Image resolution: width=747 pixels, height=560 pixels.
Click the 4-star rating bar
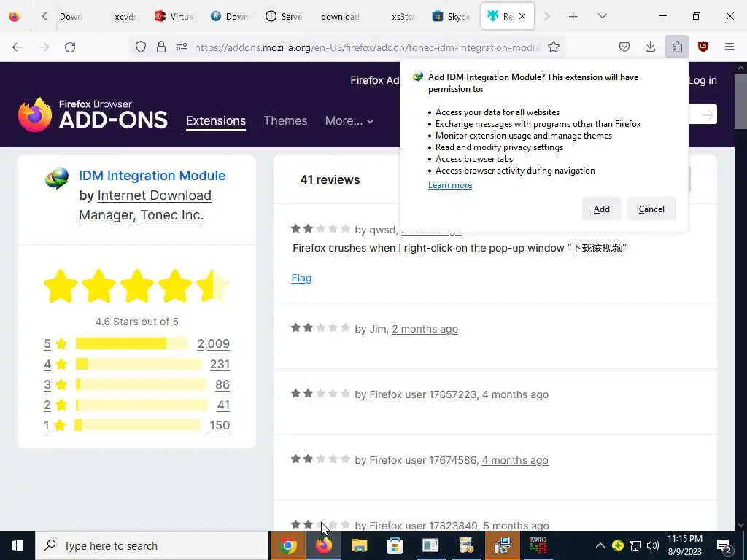139,365
